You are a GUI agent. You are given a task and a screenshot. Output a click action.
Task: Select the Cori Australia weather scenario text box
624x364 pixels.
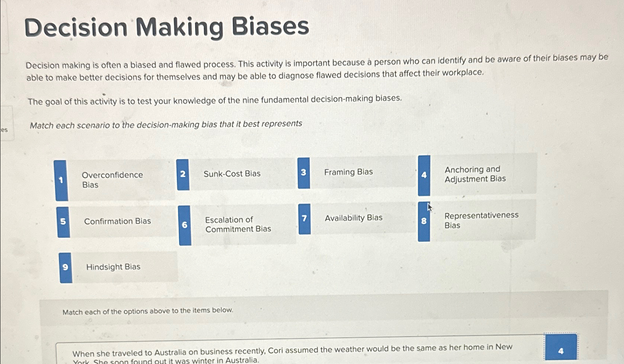tap(293, 351)
